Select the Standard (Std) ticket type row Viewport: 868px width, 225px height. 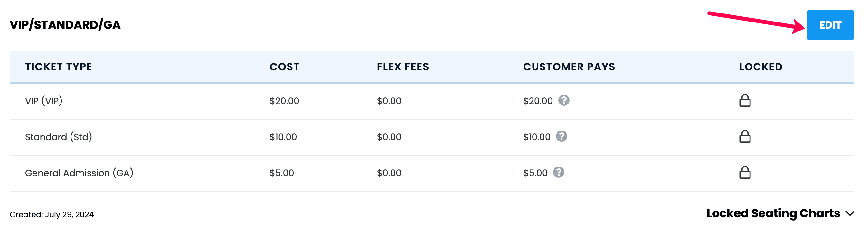point(432,137)
